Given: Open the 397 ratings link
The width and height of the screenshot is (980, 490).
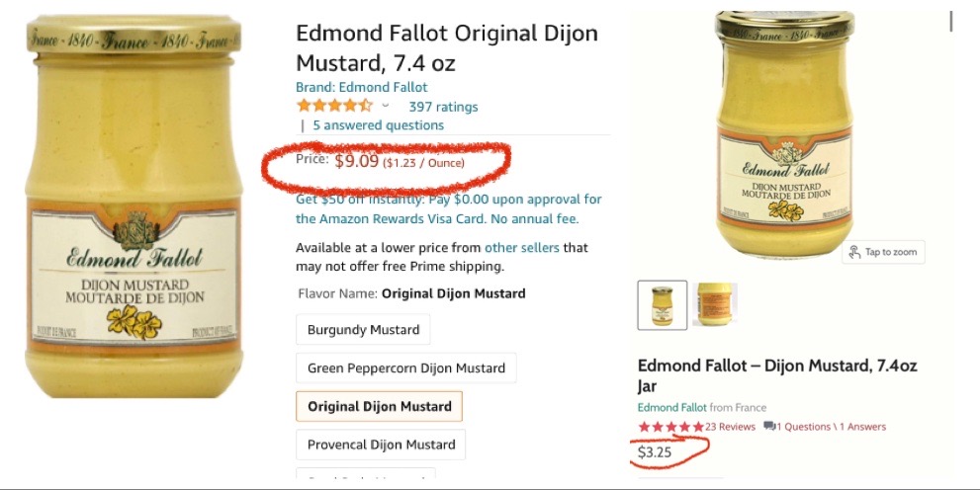Looking at the screenshot, I should click(443, 107).
